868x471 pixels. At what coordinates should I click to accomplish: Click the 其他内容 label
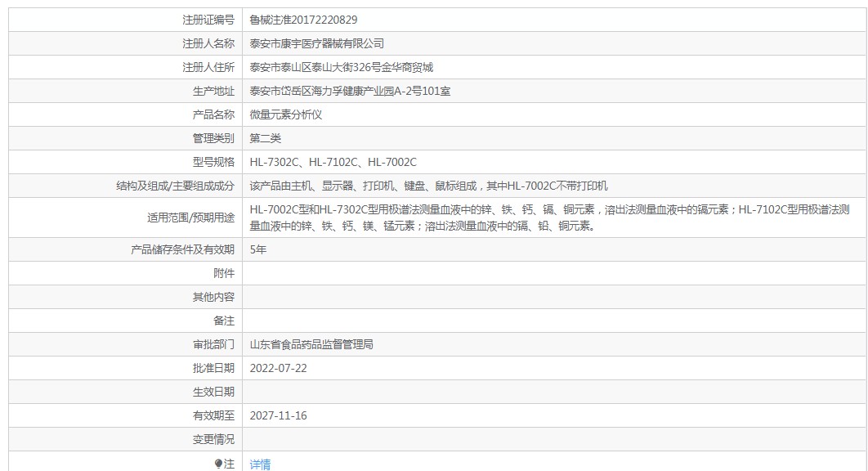click(x=213, y=298)
